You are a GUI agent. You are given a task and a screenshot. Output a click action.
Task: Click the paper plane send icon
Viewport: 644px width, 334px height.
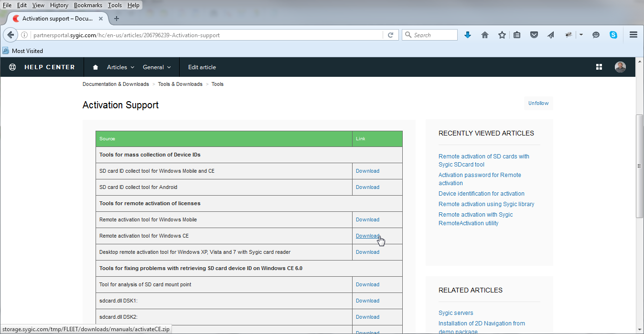[x=551, y=35]
